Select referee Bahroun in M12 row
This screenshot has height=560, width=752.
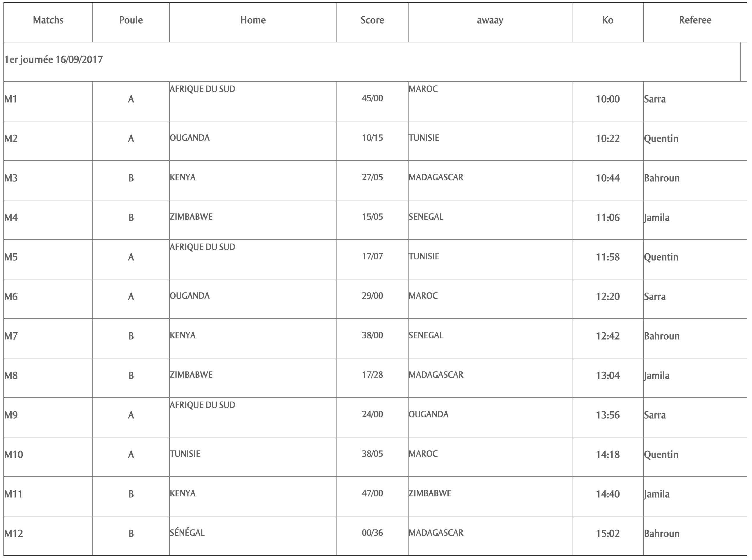point(662,534)
